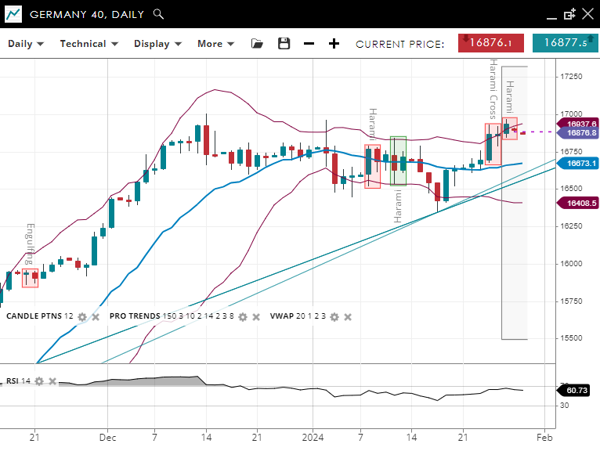Open the Technical dropdown menu

coord(89,44)
